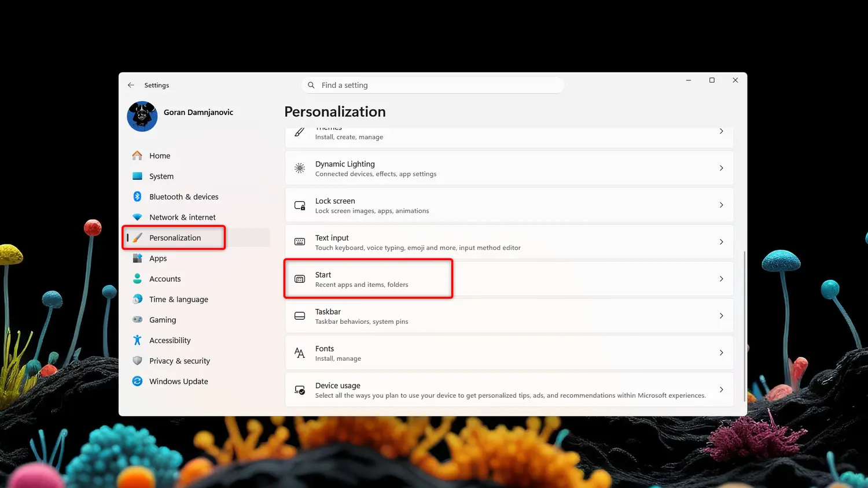Go to Home in sidebar

click(x=198, y=156)
